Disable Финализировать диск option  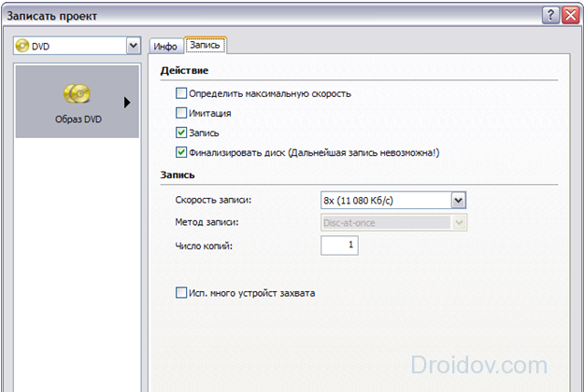coord(181,151)
